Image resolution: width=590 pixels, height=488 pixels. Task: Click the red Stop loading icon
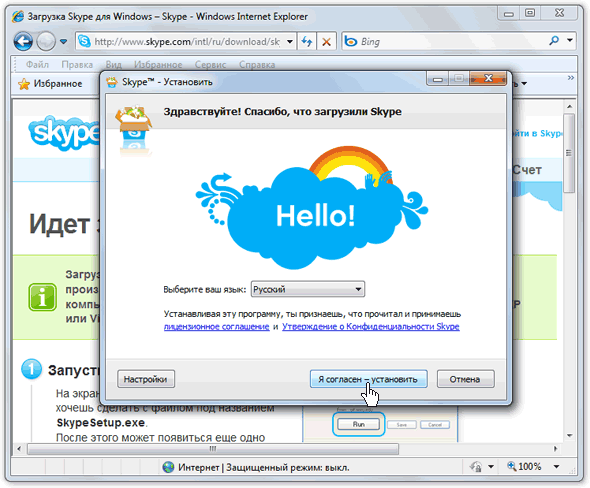[326, 41]
